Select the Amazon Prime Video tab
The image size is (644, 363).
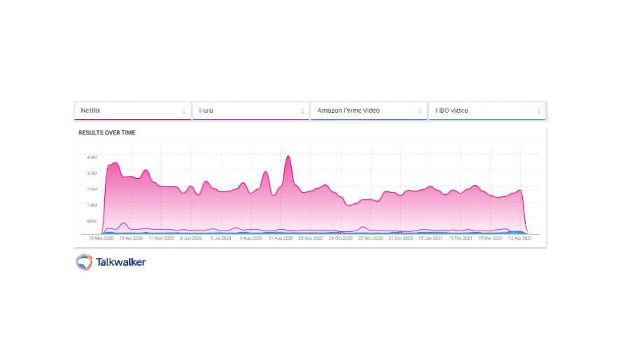point(369,111)
